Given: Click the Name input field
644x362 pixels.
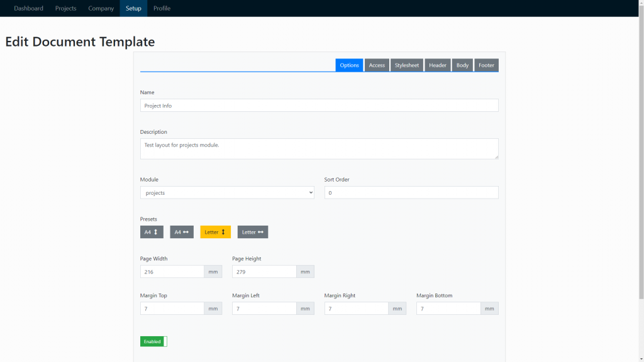Looking at the screenshot, I should (x=319, y=105).
